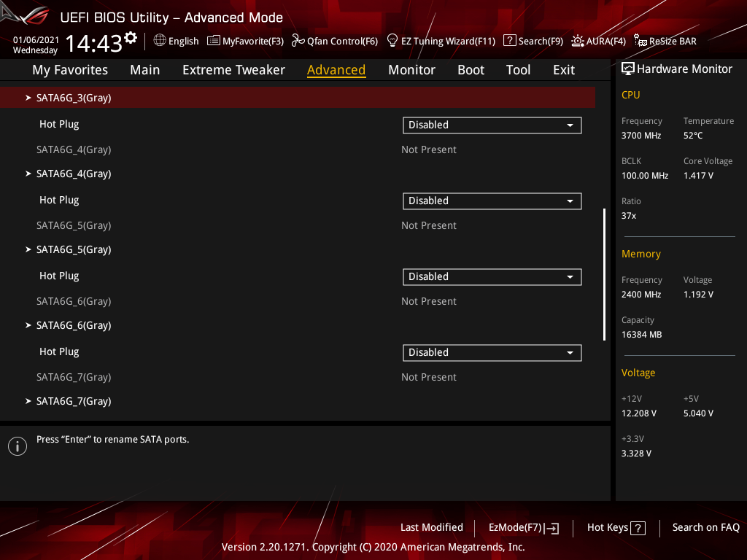Click the info icon beside help text

point(18,446)
